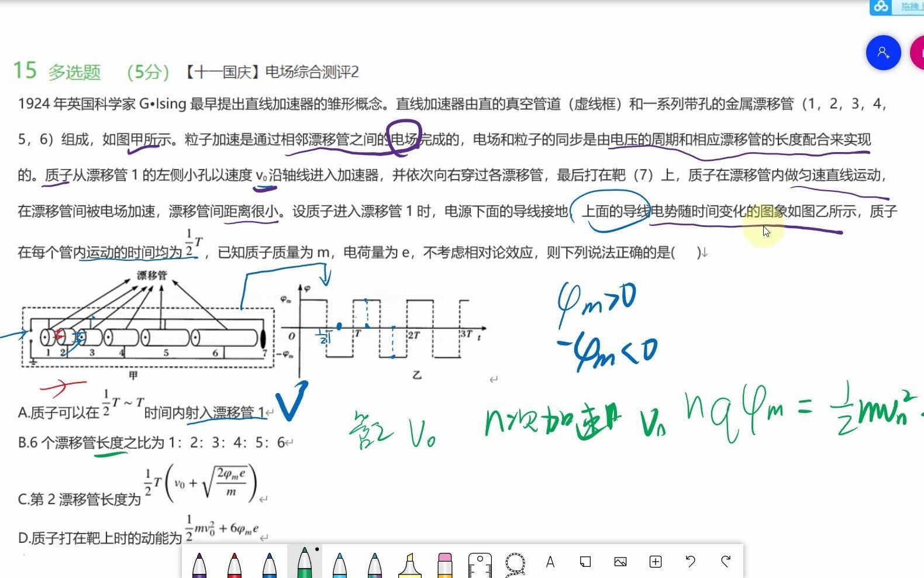Screen dimensions: 924x578
Task: Click the 漂移管 label above the diagram
Action: tap(152, 275)
